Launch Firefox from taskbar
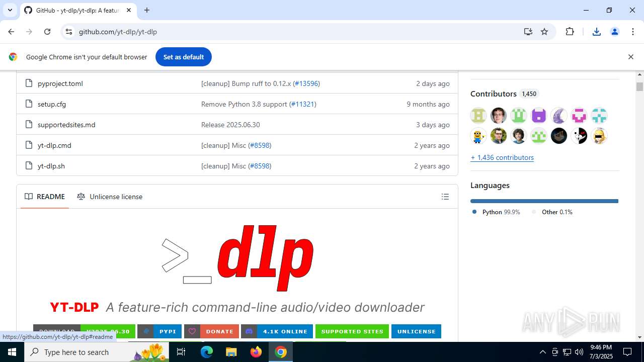Screen dimensions: 644x362 point(256,352)
